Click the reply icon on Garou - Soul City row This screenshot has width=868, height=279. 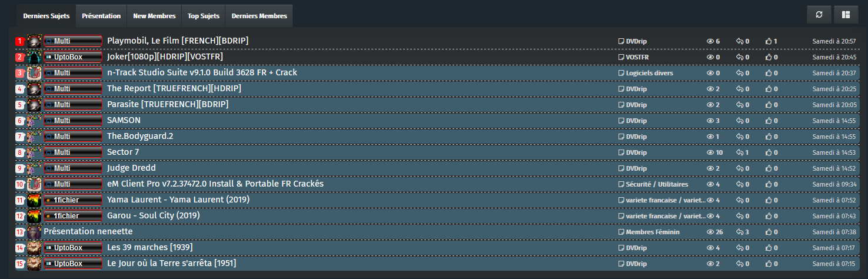coord(740,216)
